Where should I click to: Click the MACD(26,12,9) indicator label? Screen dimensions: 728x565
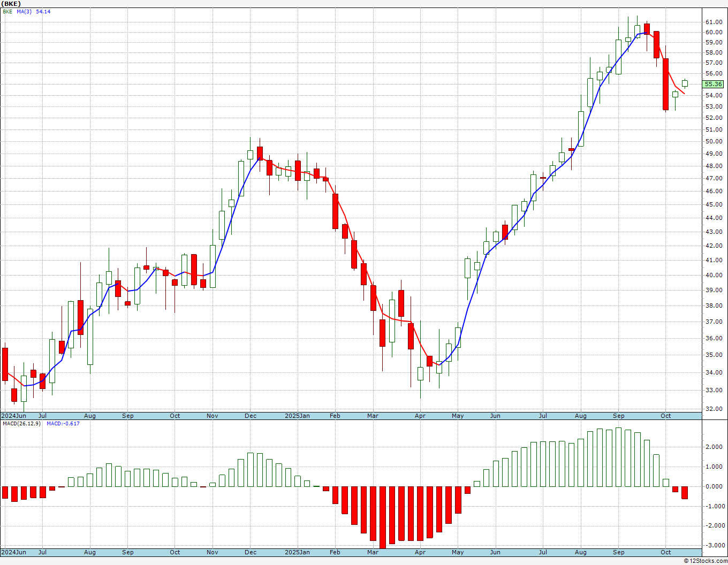point(21,423)
